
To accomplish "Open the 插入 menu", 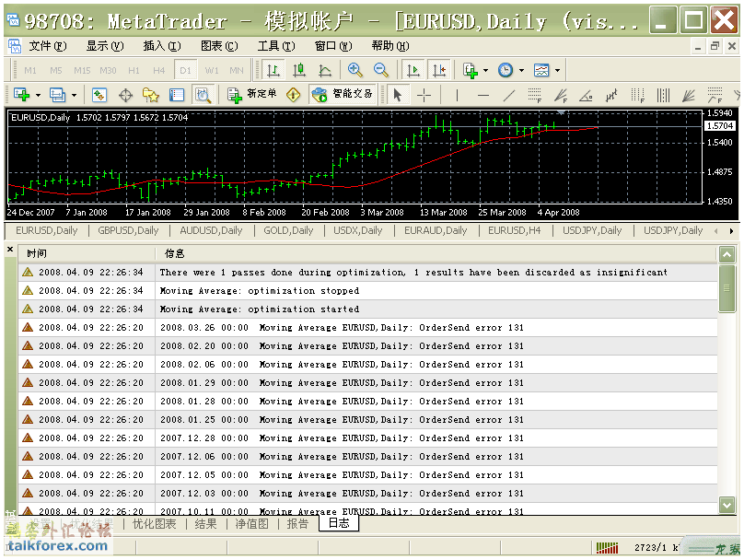I will (162, 46).
